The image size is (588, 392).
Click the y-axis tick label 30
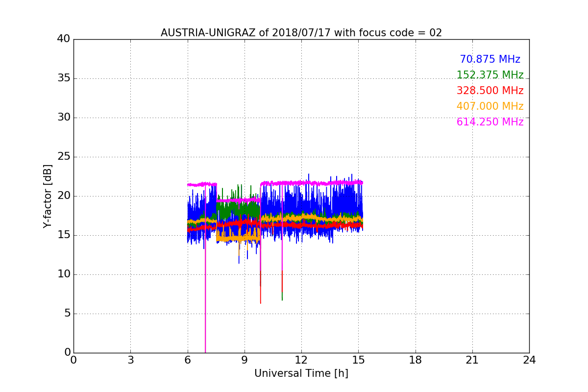pos(64,118)
